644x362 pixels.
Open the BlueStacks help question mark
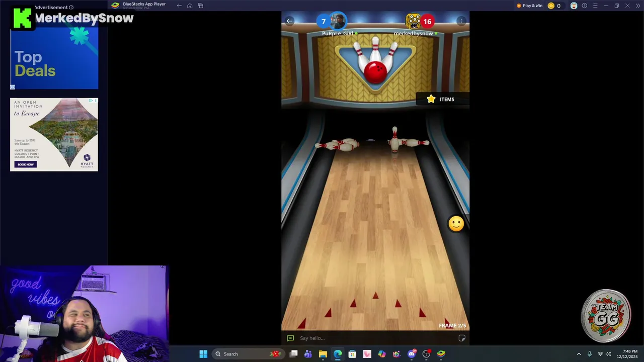click(584, 6)
